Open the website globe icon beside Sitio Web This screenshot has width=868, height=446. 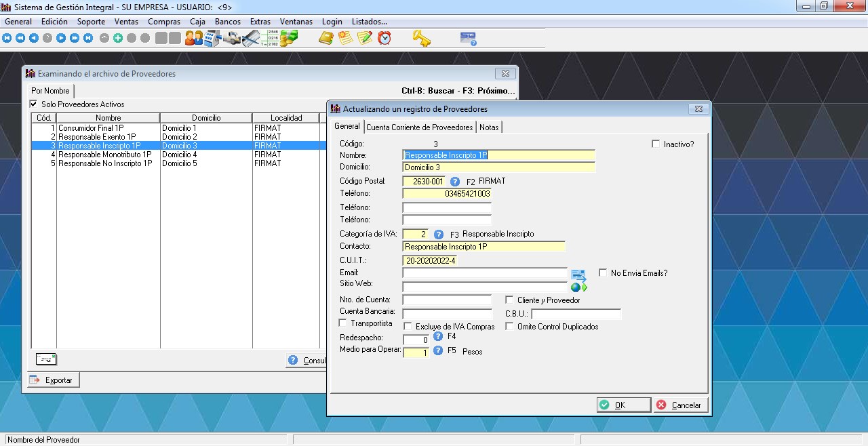click(578, 287)
